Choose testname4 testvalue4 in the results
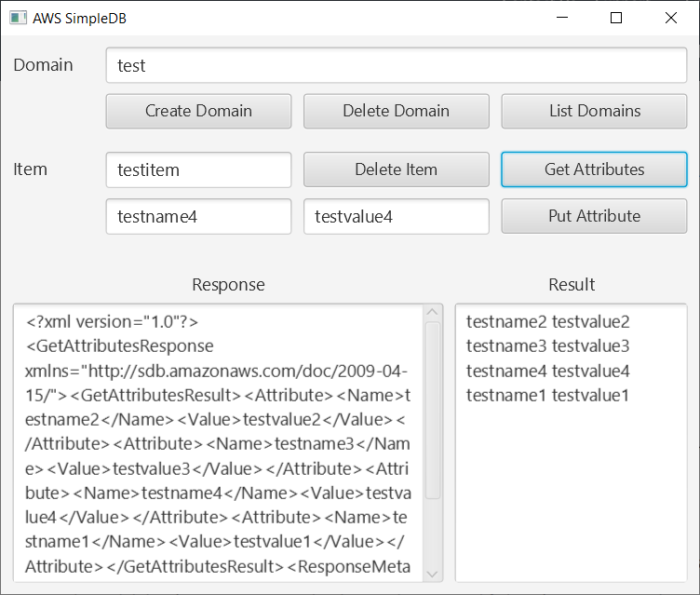 (548, 371)
